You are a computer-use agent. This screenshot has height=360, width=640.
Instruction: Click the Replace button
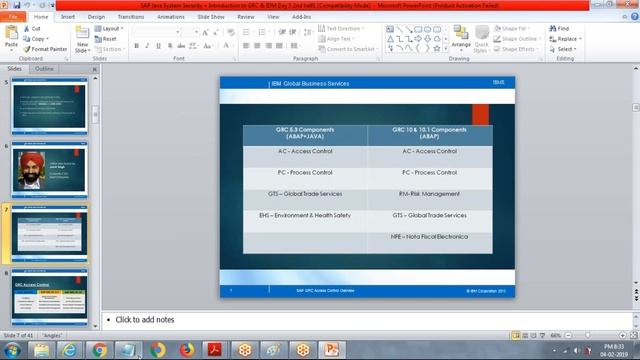[x=565, y=39]
